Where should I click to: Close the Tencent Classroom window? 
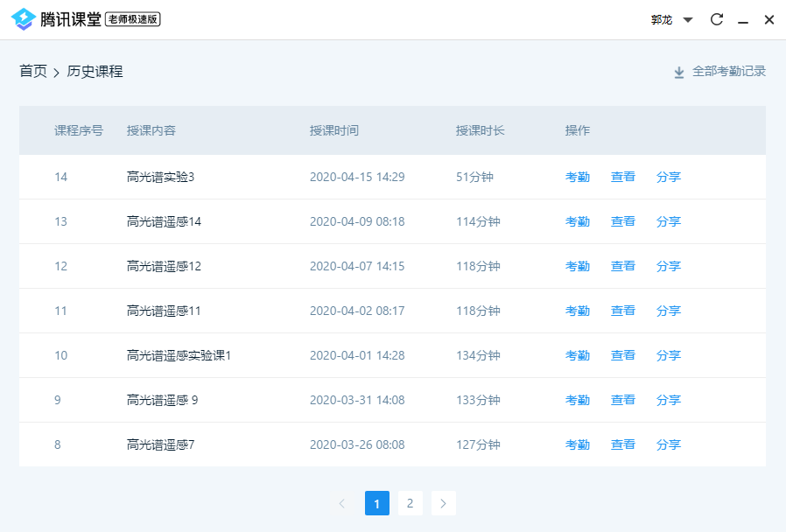coord(769,19)
